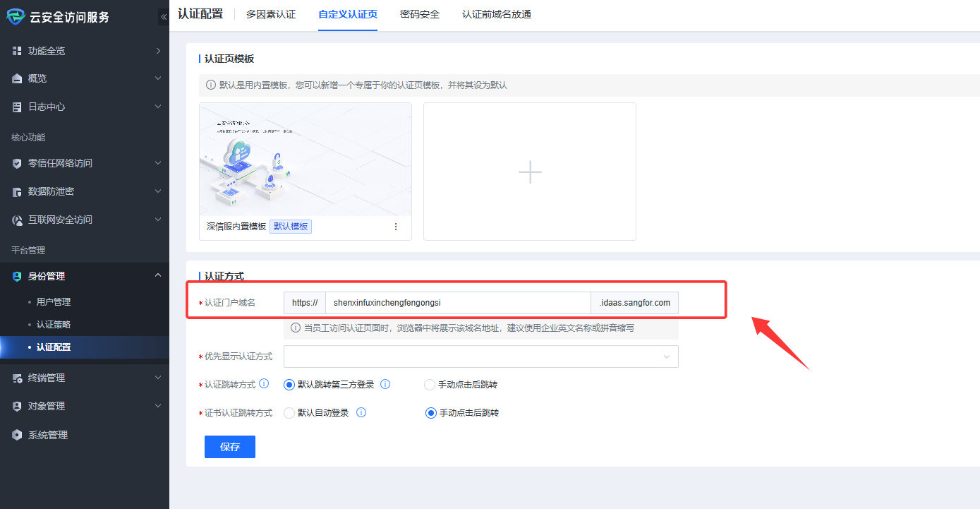Open the 优先显示认证方式 dropdown
This screenshot has width=980, height=509.
click(480, 357)
